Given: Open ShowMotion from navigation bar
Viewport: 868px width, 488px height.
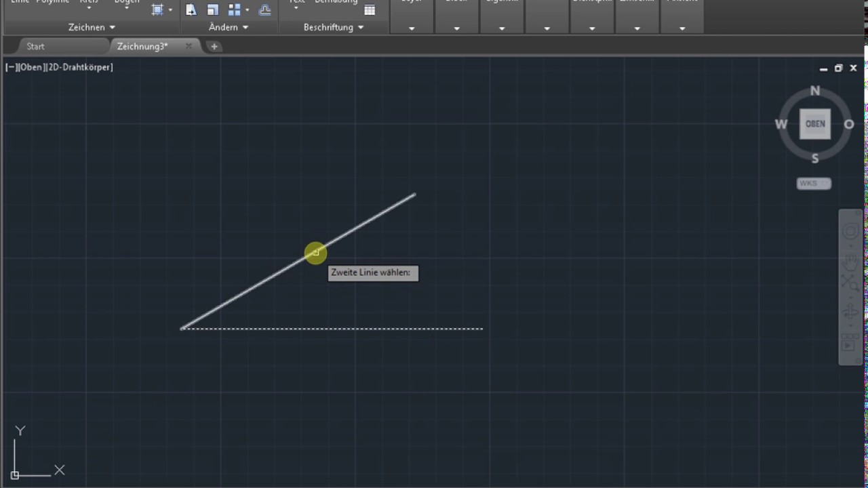Looking at the screenshot, I should click(x=850, y=342).
